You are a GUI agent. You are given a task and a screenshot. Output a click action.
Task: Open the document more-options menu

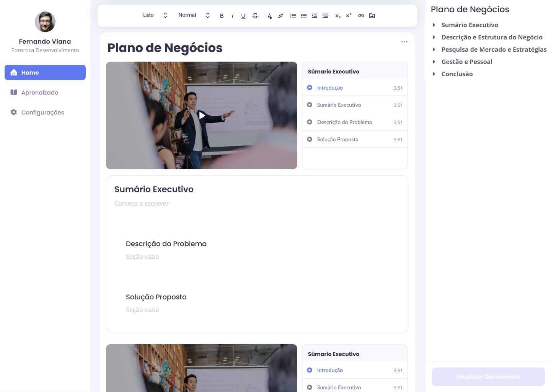(x=404, y=42)
